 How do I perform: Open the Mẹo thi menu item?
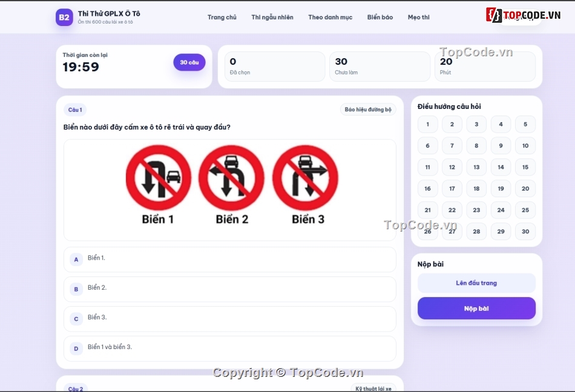point(418,17)
